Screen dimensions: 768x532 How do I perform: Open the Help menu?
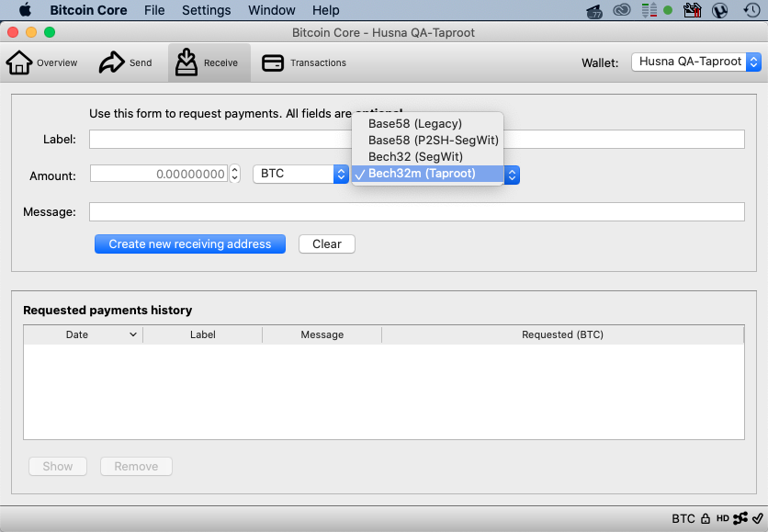point(326,10)
